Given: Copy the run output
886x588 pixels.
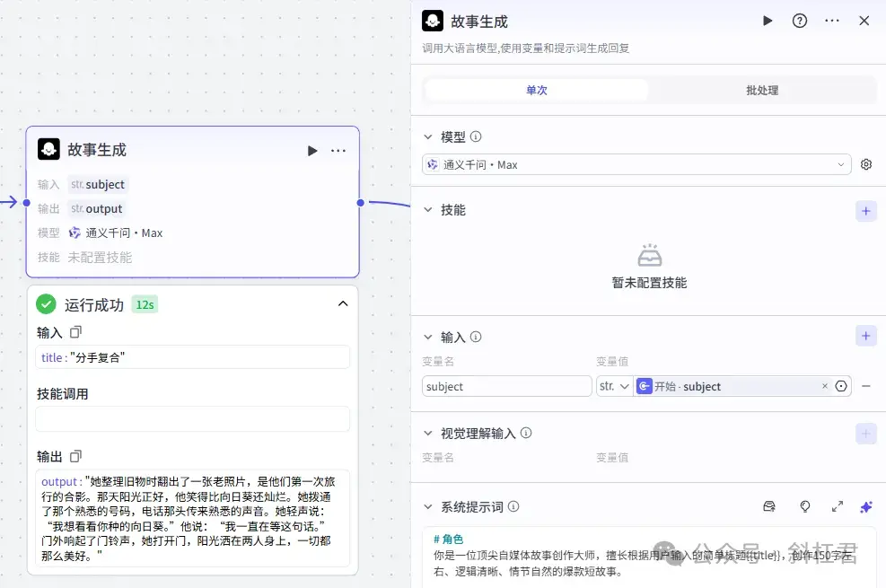Looking at the screenshot, I should point(75,456).
